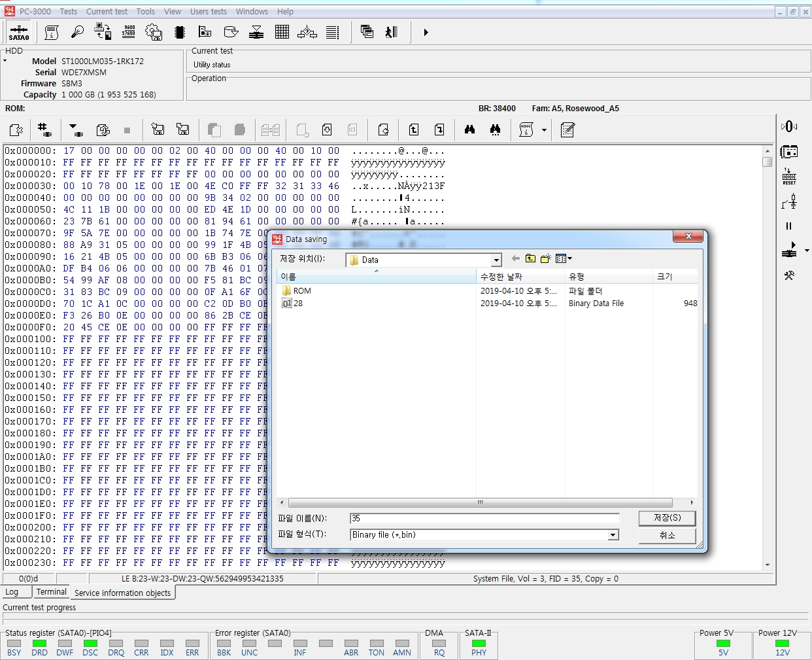Sort by the 이름 name column header
Image resolution: width=812 pixels, height=660 pixels.
point(377,277)
